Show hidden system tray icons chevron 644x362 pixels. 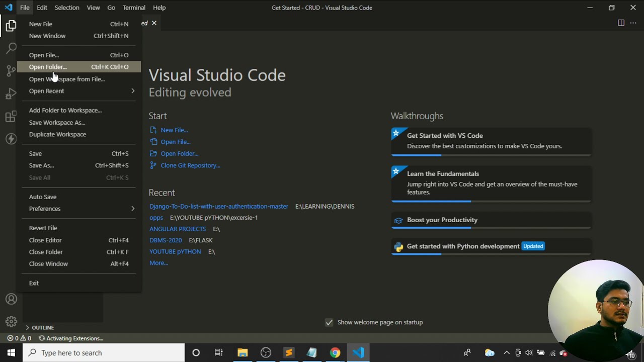[507, 353]
